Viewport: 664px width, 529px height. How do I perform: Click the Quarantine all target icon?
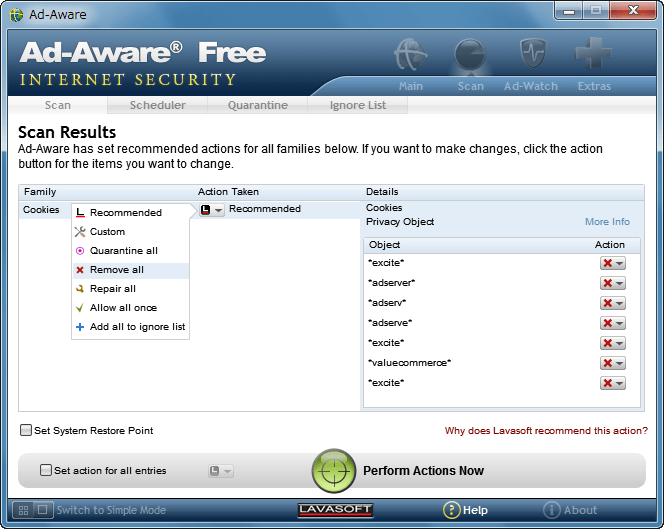coord(80,251)
